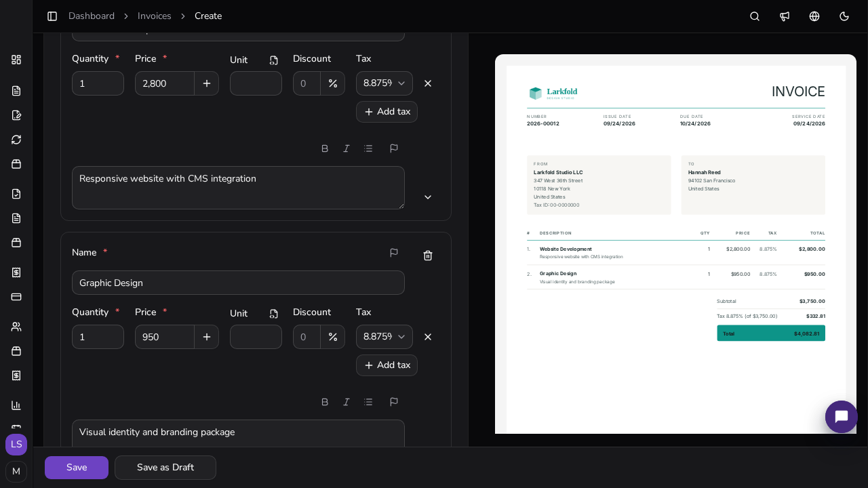Click the flag icon beside Graphic Design Name label
This screenshot has width=868, height=488.
point(394,253)
